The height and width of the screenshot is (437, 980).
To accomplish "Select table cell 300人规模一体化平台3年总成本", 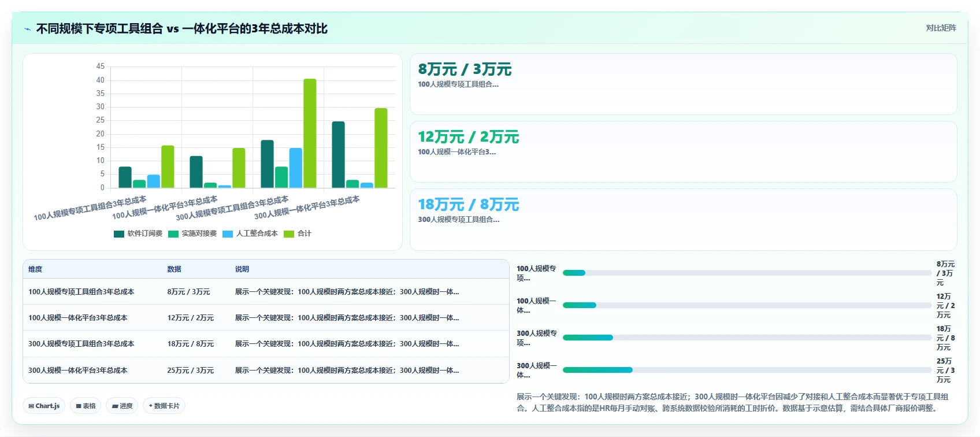I will coord(78,371).
